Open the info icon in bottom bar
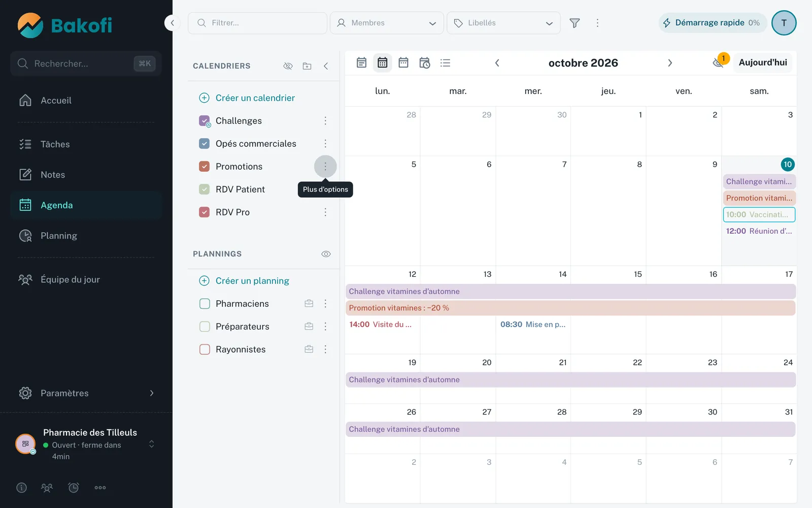The width and height of the screenshot is (812, 508). [21, 488]
